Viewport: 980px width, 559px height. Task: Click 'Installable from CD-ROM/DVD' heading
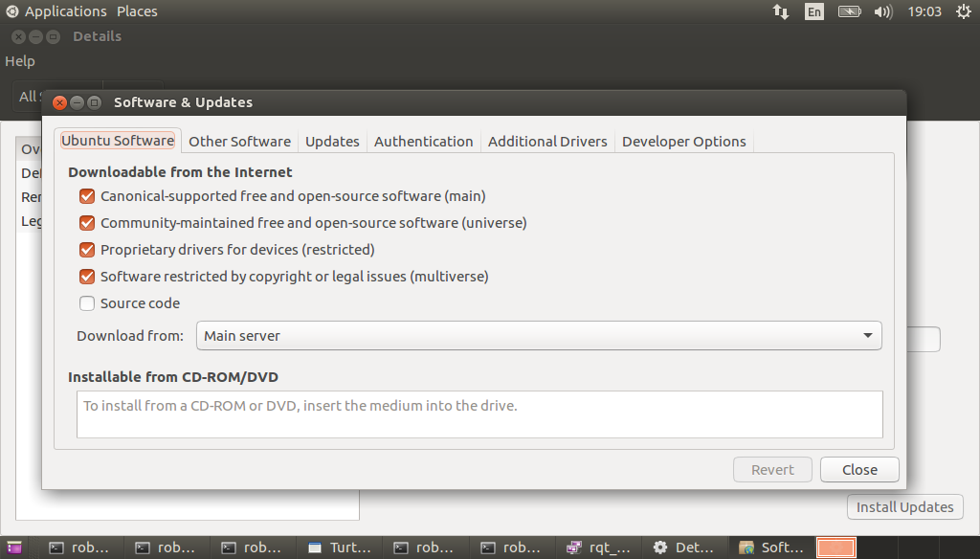coord(173,377)
